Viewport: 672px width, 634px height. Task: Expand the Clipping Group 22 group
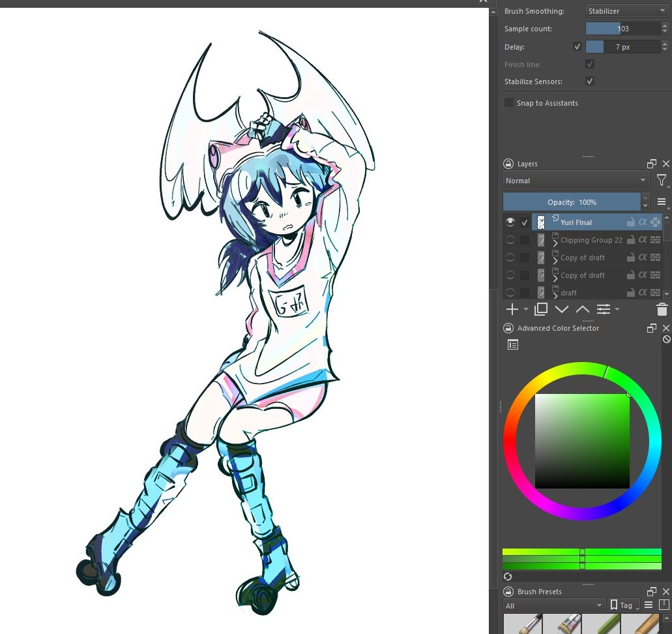pos(555,244)
